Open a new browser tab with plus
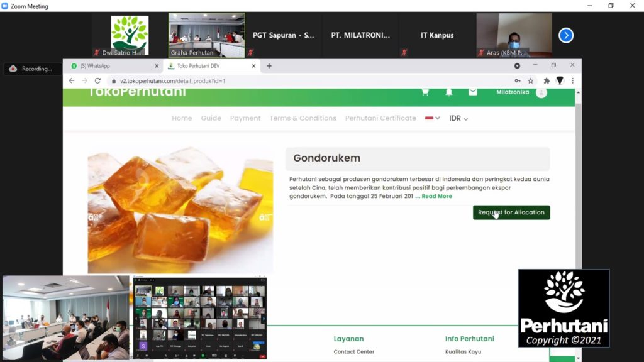The width and height of the screenshot is (644, 362). [x=269, y=65]
